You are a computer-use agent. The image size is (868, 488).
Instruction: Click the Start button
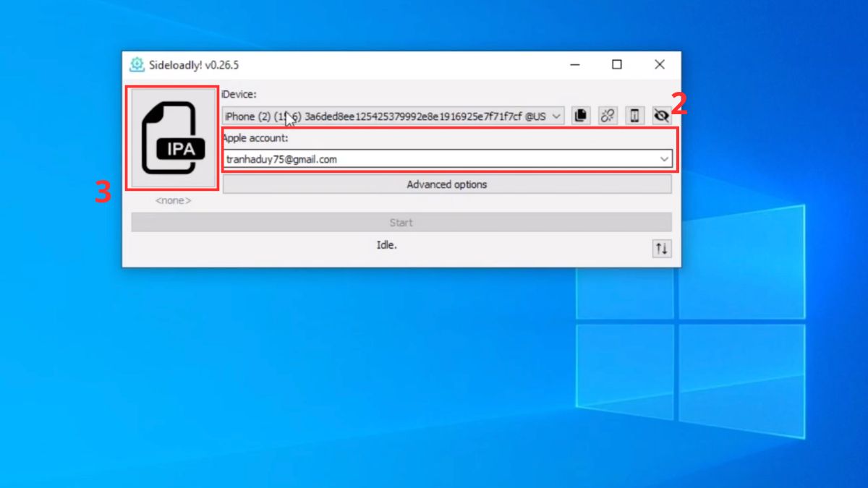pyautogui.click(x=401, y=223)
